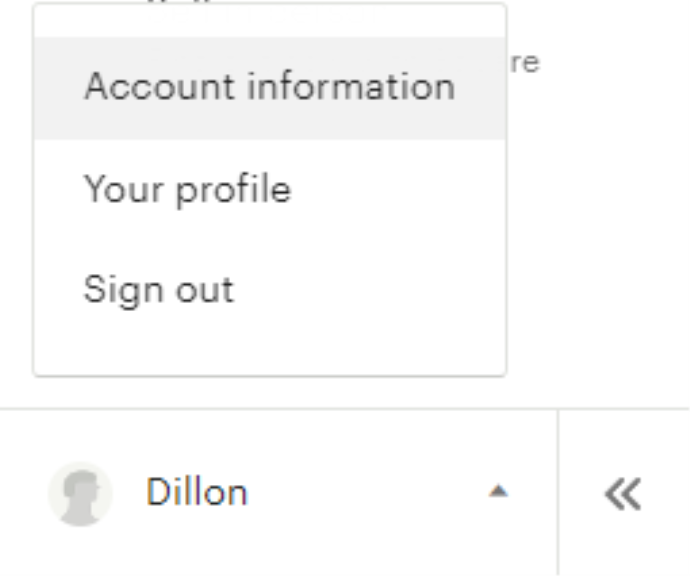
Task: Click the silhouette profile image beside Dillon
Action: [x=80, y=494]
